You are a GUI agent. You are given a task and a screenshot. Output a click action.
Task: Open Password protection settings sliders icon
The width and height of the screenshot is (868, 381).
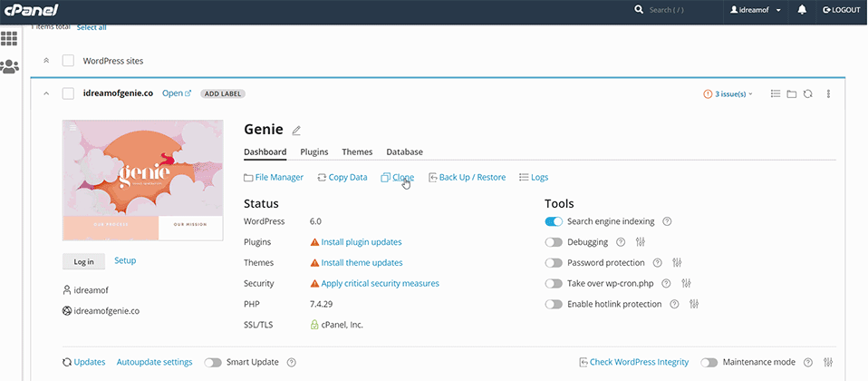pyautogui.click(x=677, y=262)
